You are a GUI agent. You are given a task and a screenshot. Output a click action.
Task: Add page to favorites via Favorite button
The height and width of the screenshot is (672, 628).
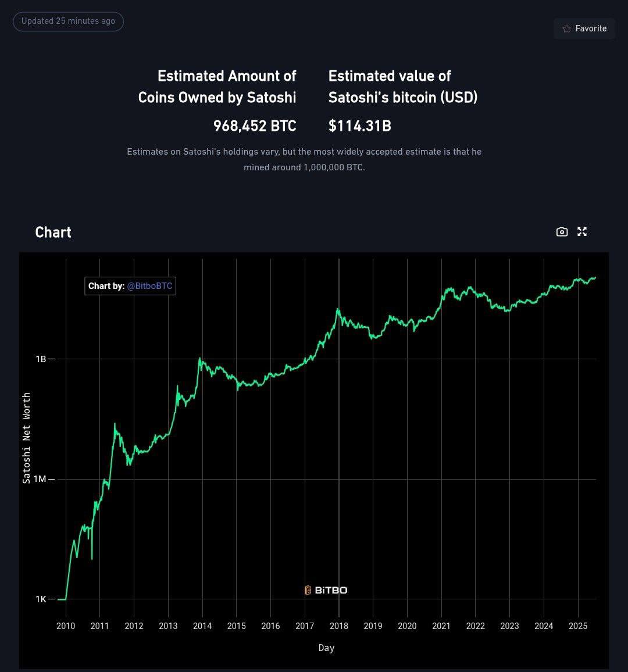click(x=584, y=28)
